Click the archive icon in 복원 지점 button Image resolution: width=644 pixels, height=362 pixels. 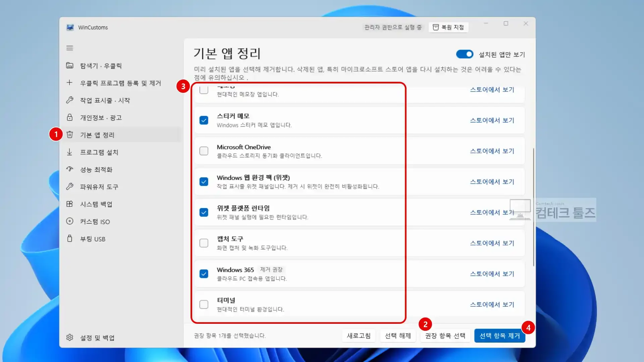[436, 27]
